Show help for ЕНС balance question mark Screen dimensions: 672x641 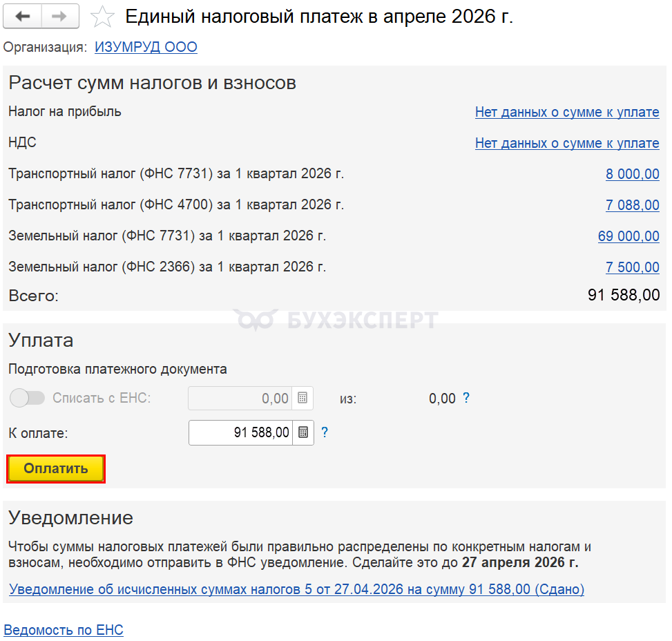click(466, 398)
